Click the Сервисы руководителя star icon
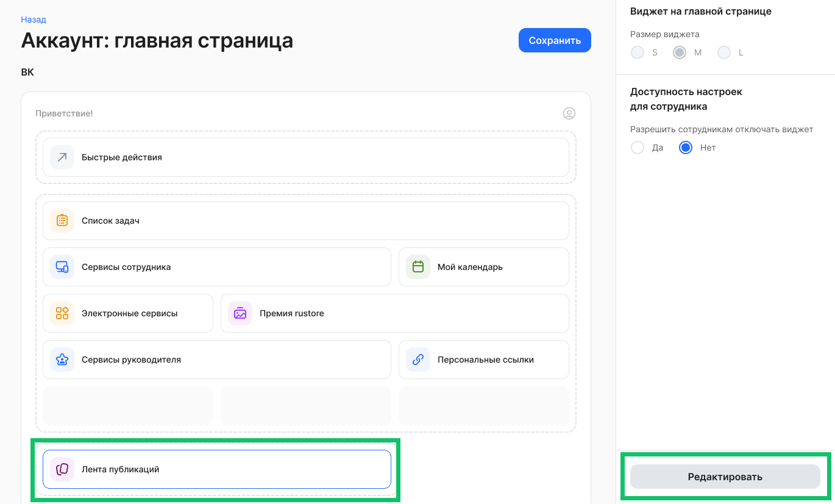This screenshot has height=504, width=835. [62, 359]
